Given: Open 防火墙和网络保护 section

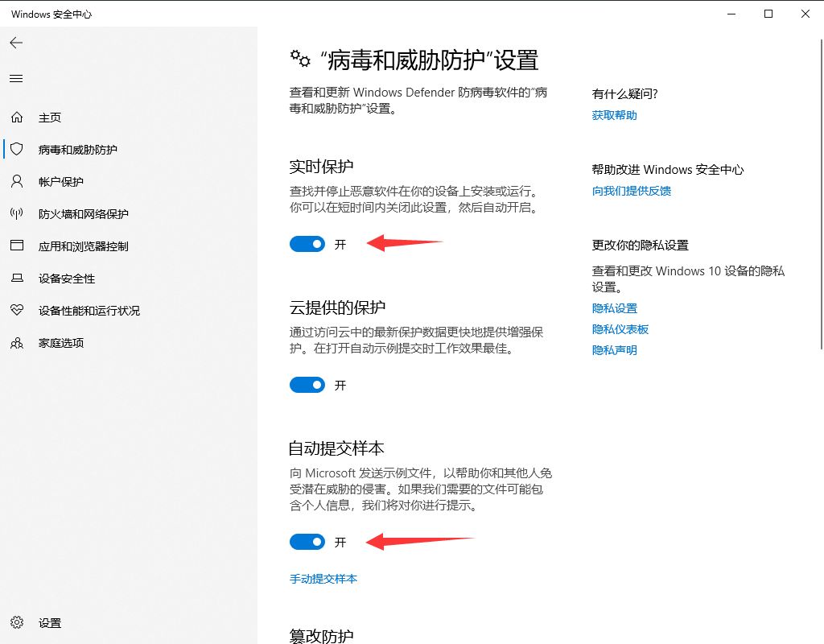Looking at the screenshot, I should point(84,214).
